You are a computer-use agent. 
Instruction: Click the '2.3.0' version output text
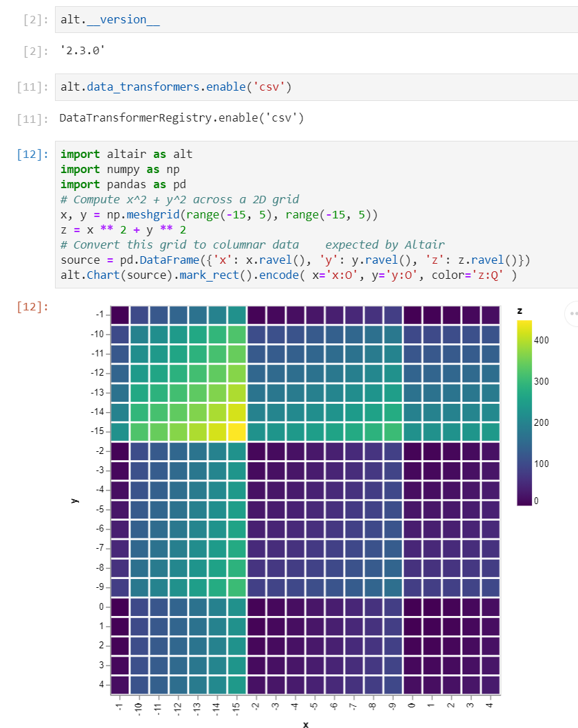[x=82, y=51]
